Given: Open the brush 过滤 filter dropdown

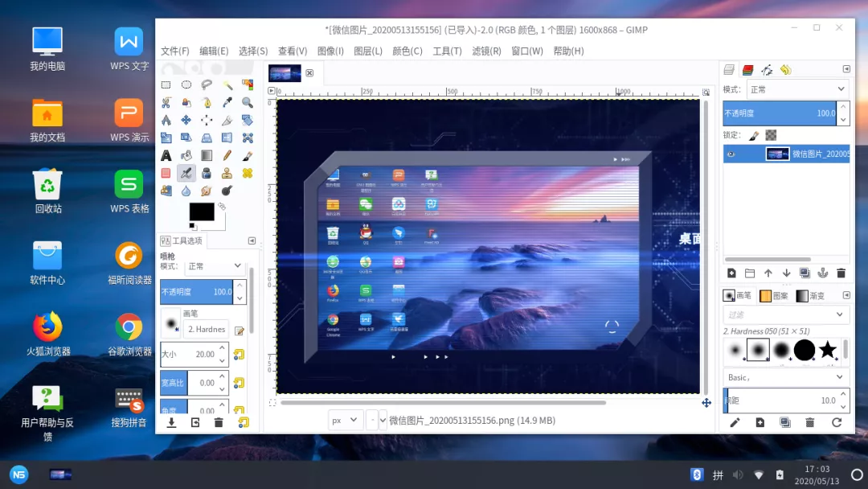Looking at the screenshot, I should [x=785, y=314].
